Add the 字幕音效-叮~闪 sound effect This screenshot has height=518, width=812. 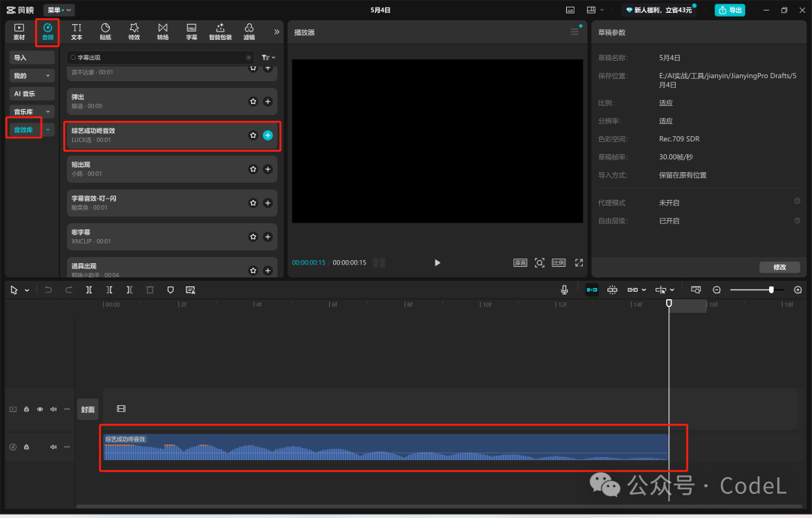click(268, 203)
